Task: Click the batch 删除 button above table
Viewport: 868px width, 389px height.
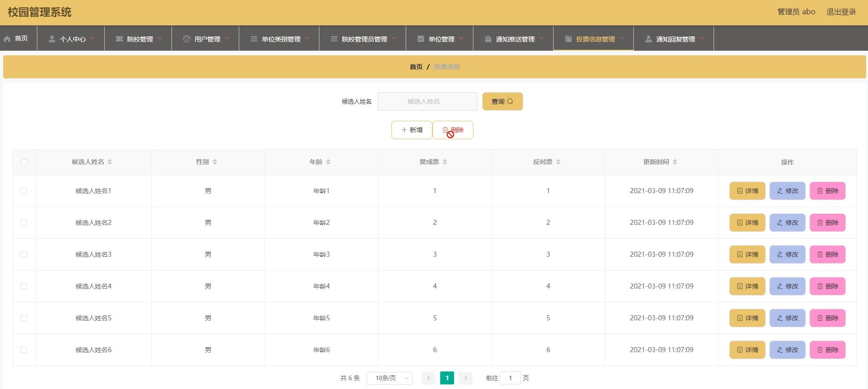Action: 453,130
